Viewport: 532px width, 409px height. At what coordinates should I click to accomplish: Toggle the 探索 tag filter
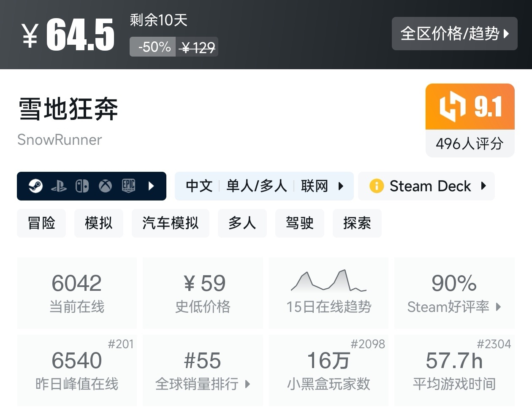pyautogui.click(x=357, y=223)
